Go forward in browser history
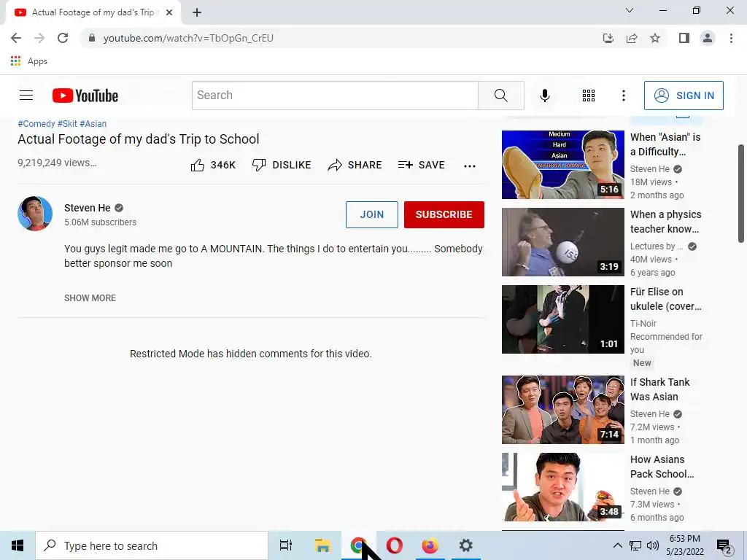 coord(39,38)
